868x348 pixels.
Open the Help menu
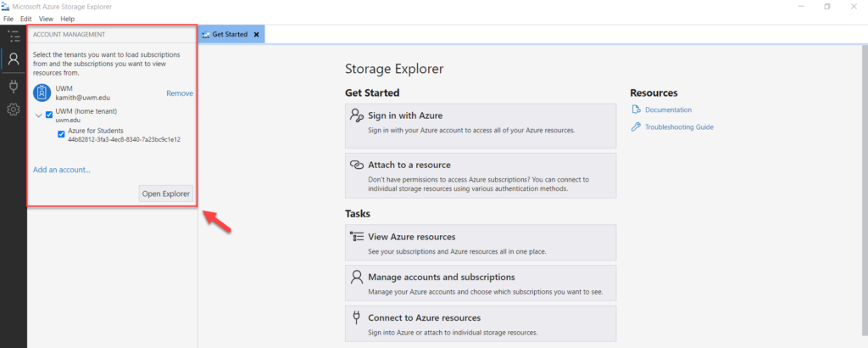pos(68,19)
